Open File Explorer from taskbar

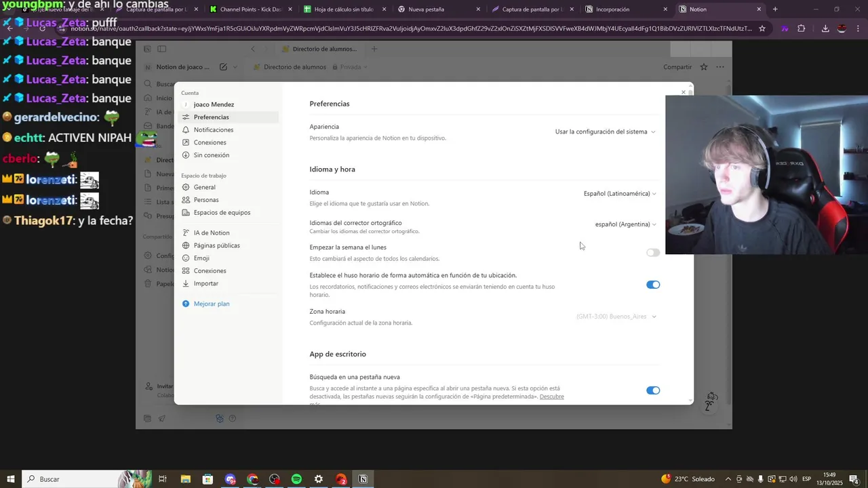(x=185, y=479)
